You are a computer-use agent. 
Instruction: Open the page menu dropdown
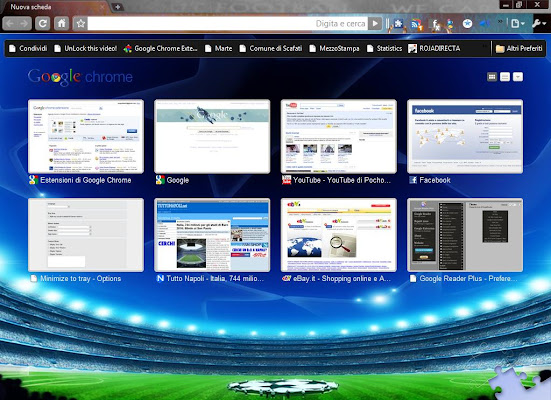coord(518,24)
